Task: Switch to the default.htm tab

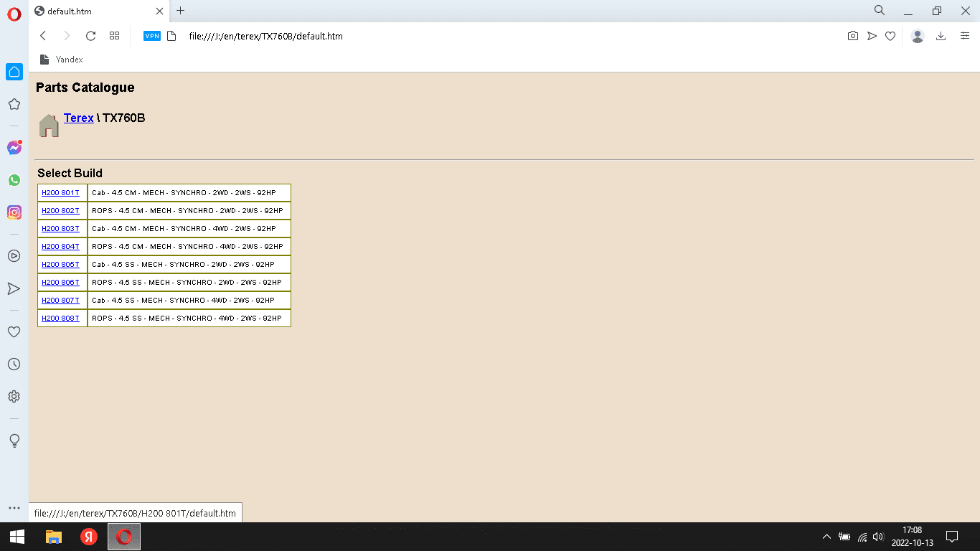Action: (93, 11)
